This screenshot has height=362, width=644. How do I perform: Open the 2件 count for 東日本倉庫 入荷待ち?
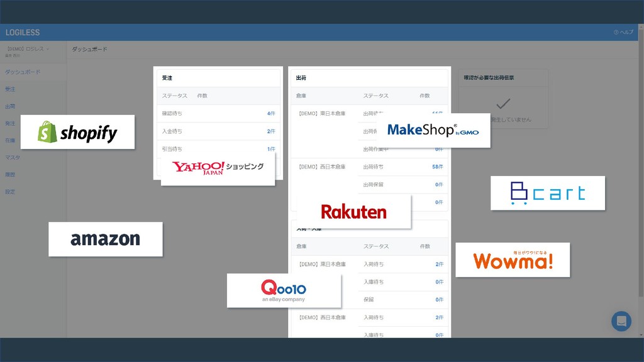click(x=440, y=265)
